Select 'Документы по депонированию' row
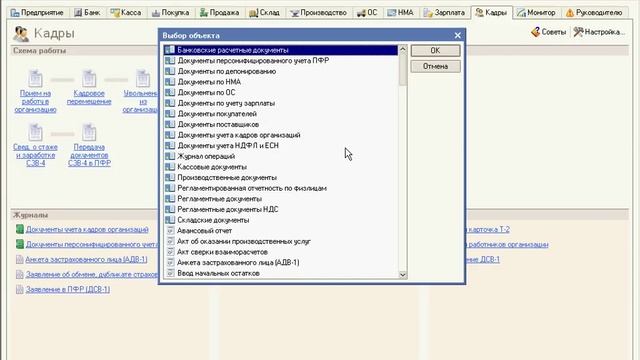The width and height of the screenshot is (640, 360). 281,71
